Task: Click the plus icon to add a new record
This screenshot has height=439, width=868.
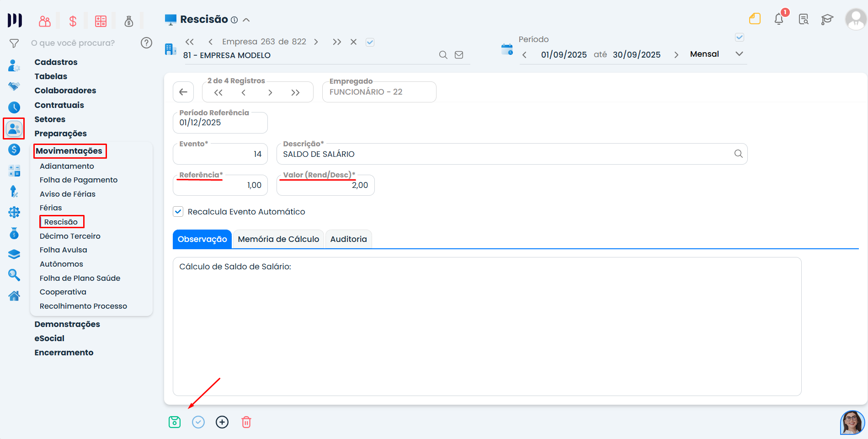Action: click(x=222, y=422)
